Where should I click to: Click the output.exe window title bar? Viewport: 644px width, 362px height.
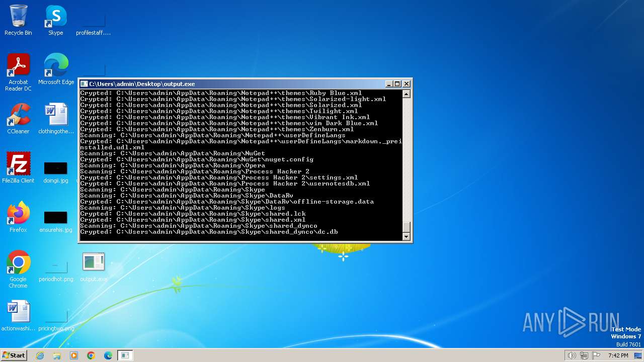click(x=236, y=84)
